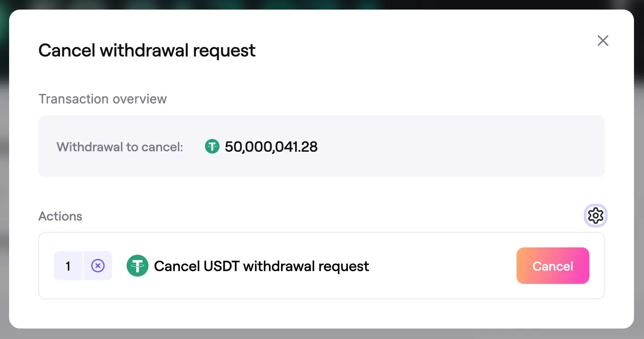
Task: Click the backdrop right of the dialog
Action: 639,182
